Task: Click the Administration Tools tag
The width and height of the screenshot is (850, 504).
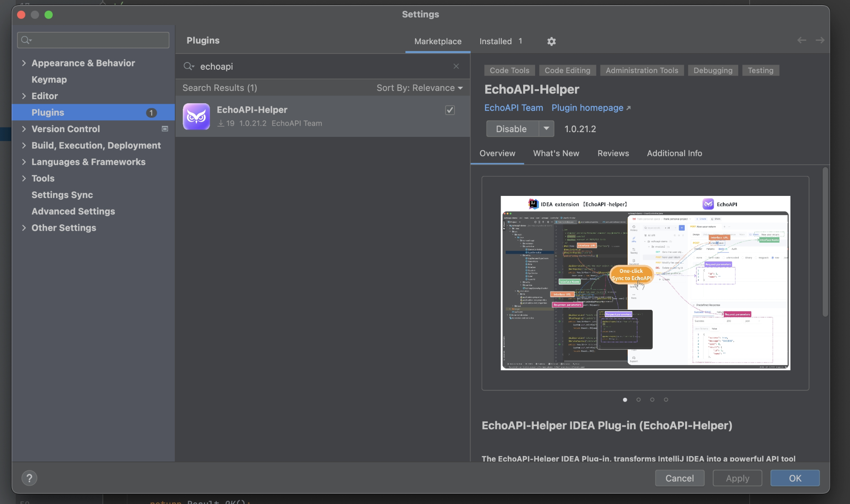Action: coord(642,71)
